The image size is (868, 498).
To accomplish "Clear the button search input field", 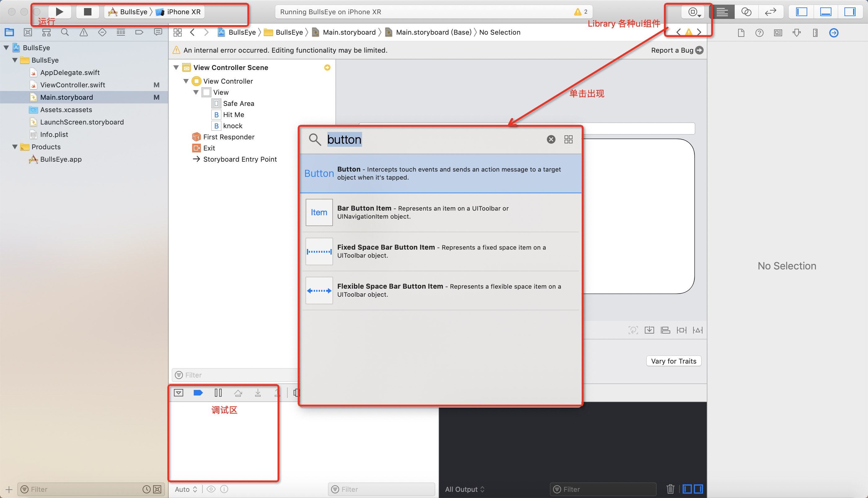I will click(550, 139).
